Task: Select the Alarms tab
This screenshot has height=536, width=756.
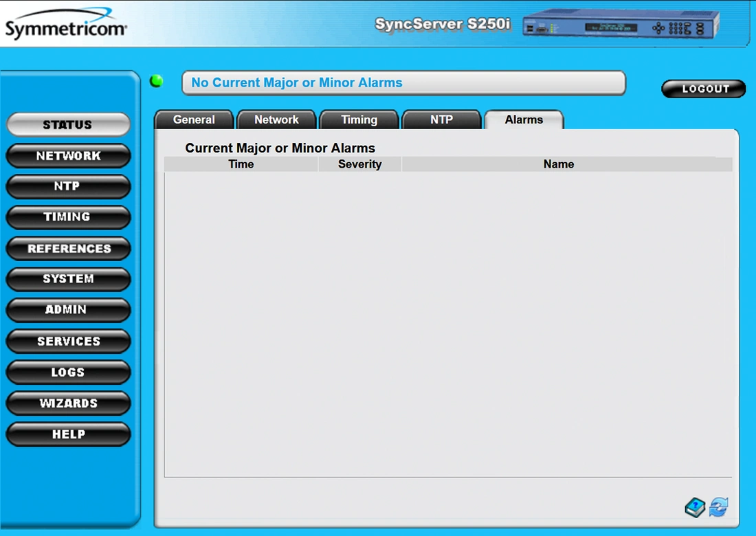Action: pos(524,120)
